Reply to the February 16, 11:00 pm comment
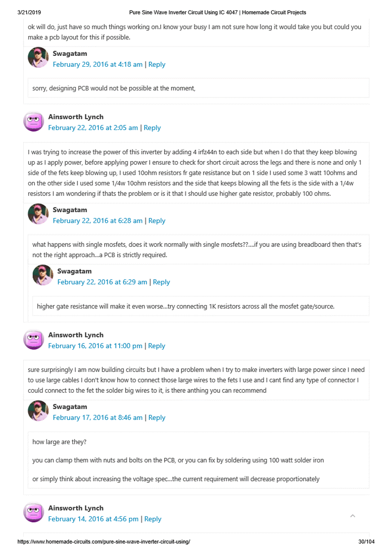Screen dimensions: 392x555 (x=157, y=346)
